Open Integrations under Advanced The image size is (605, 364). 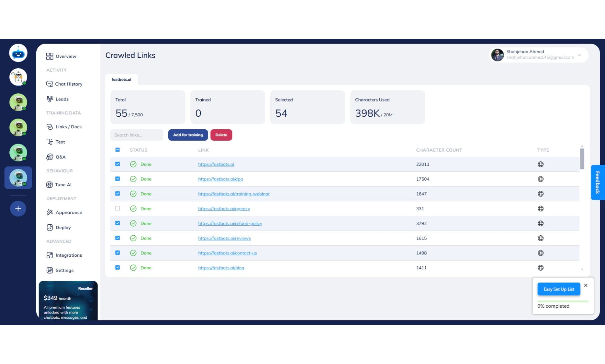point(69,255)
